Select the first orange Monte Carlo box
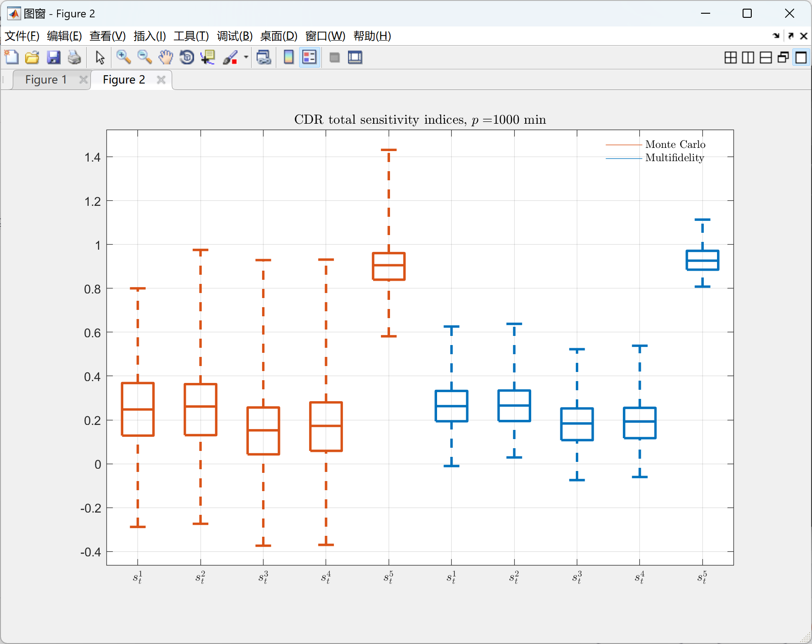This screenshot has height=644, width=812. [138, 409]
